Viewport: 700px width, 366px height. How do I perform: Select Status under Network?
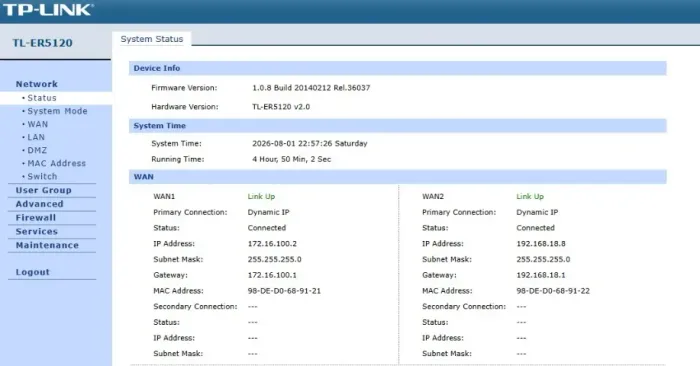tap(42, 98)
